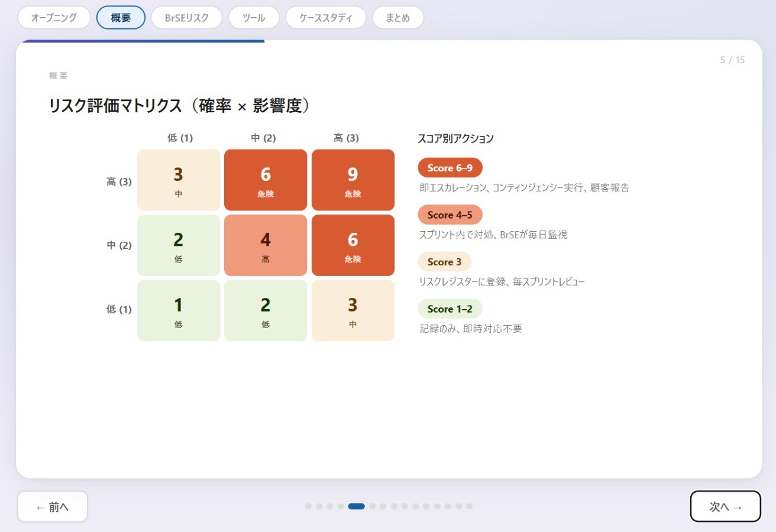Click the Score 6–9 badge

point(450,167)
